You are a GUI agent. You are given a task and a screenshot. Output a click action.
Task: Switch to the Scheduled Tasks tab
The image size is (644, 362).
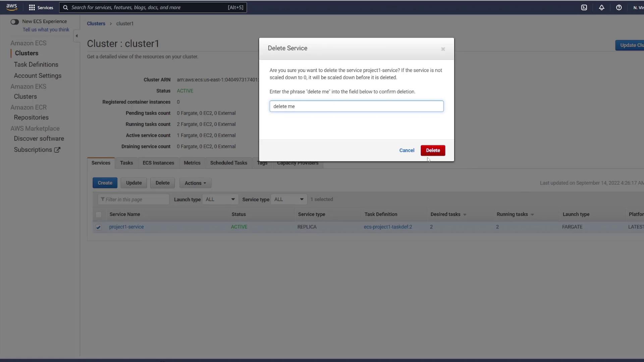click(x=229, y=163)
